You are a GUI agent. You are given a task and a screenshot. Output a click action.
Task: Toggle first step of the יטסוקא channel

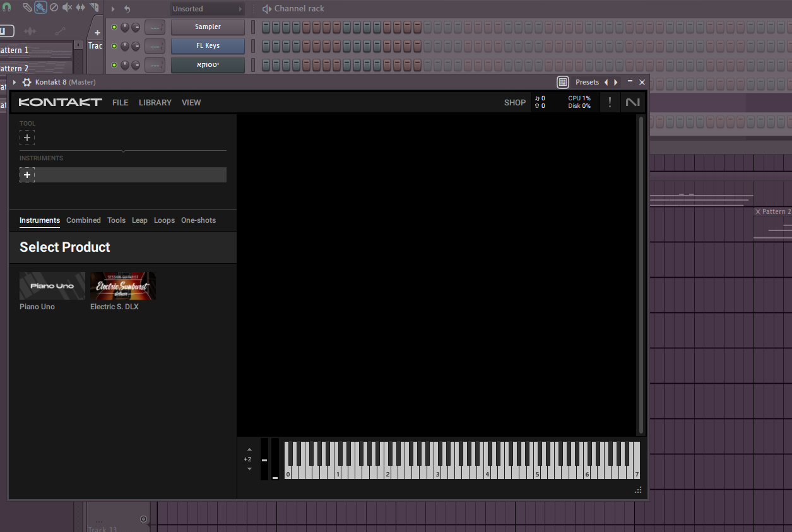coord(266,65)
